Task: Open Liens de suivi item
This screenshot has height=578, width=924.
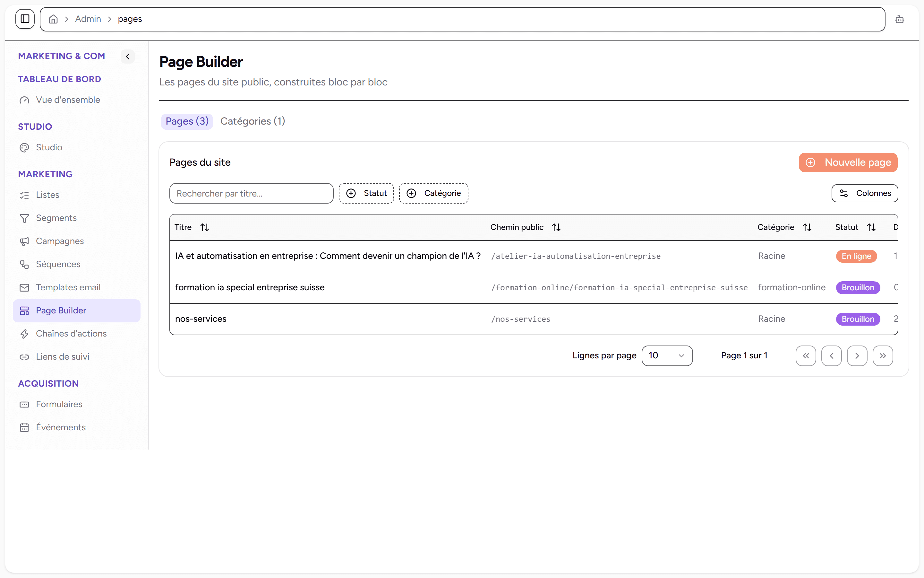Action: point(76,357)
